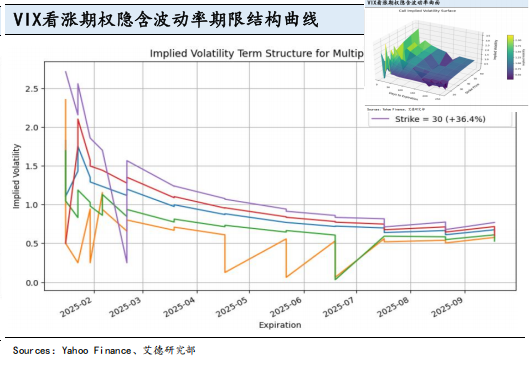The width and height of the screenshot is (529, 369).
Task: Click the 2025-05 x-axis tick label
Action: click(x=232, y=307)
